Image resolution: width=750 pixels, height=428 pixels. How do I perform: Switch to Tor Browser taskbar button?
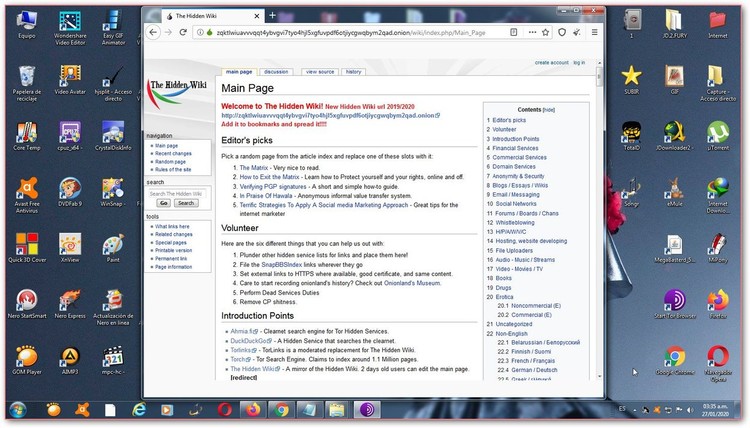click(367, 410)
